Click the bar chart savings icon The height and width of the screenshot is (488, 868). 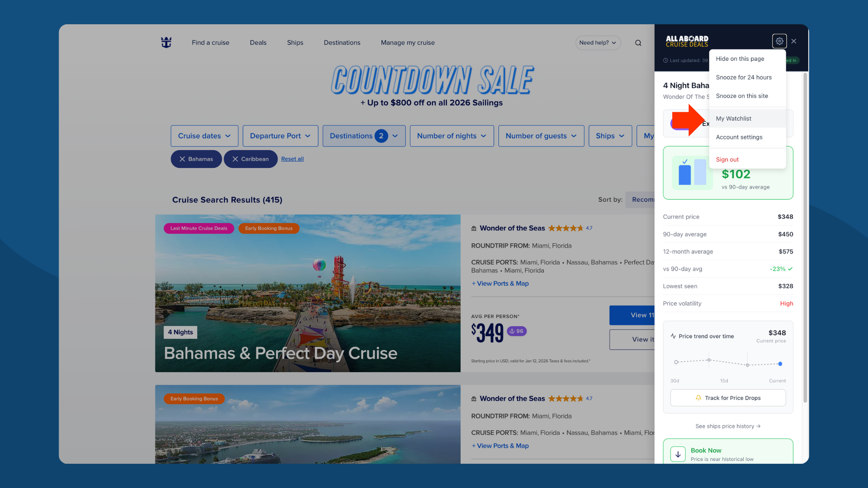(x=692, y=172)
